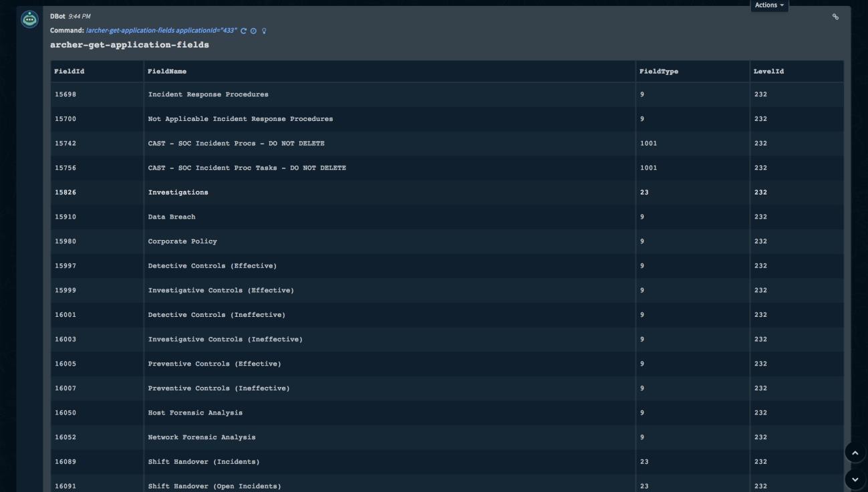Rerun the archer command via refresh icon
This screenshot has width=868, height=492.
[x=244, y=31]
